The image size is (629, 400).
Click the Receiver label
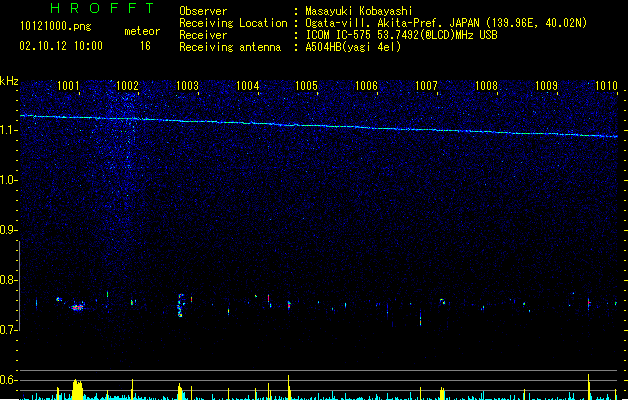coord(203,35)
